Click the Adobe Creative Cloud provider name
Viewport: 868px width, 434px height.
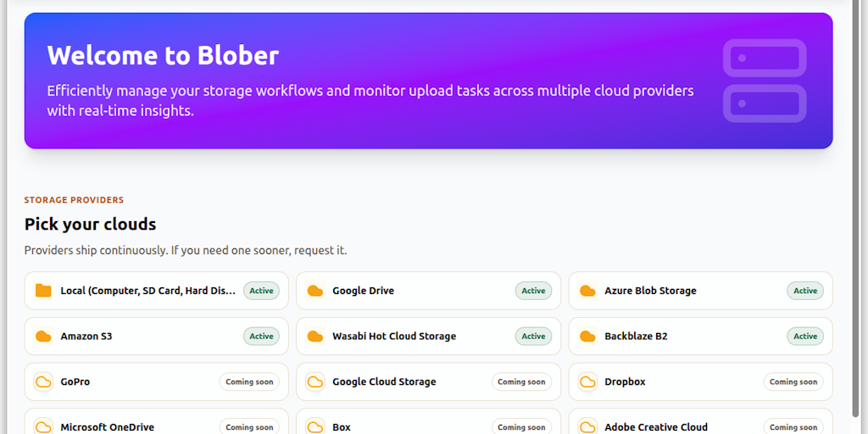tap(656, 427)
